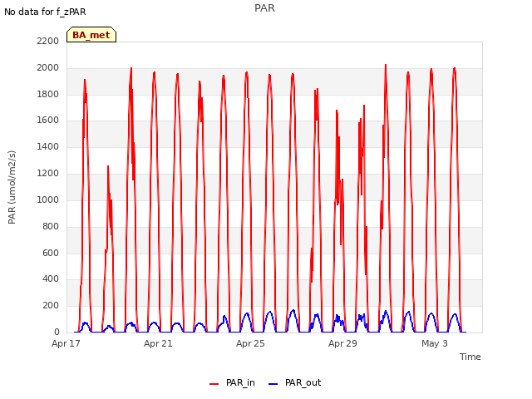Click the 200 y-axis tick label

pyautogui.click(x=51, y=306)
